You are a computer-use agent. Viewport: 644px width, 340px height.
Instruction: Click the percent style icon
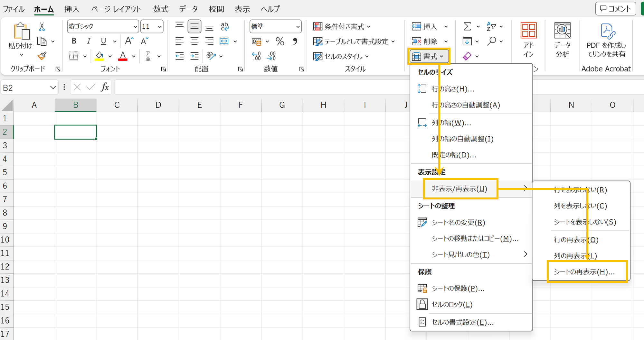(x=280, y=41)
